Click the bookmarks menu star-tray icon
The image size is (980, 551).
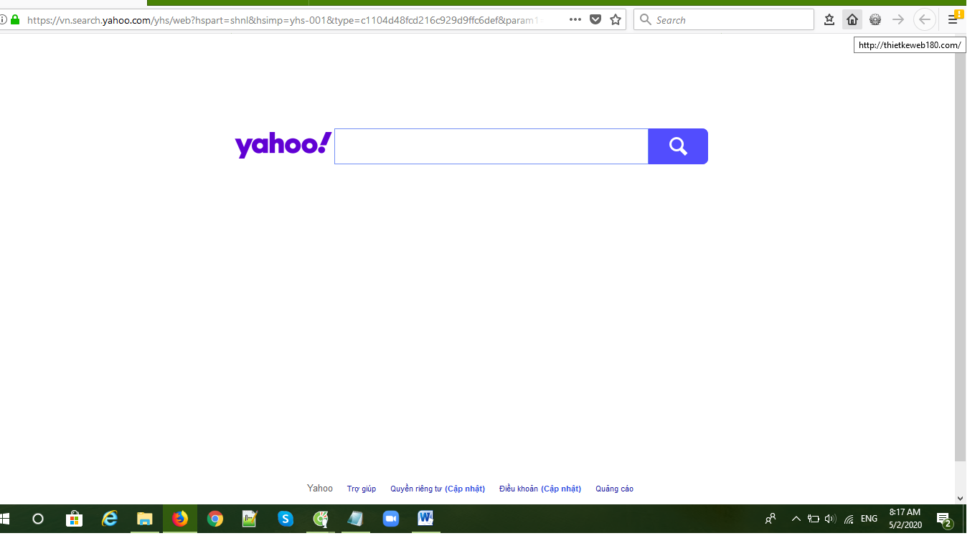pos(829,20)
